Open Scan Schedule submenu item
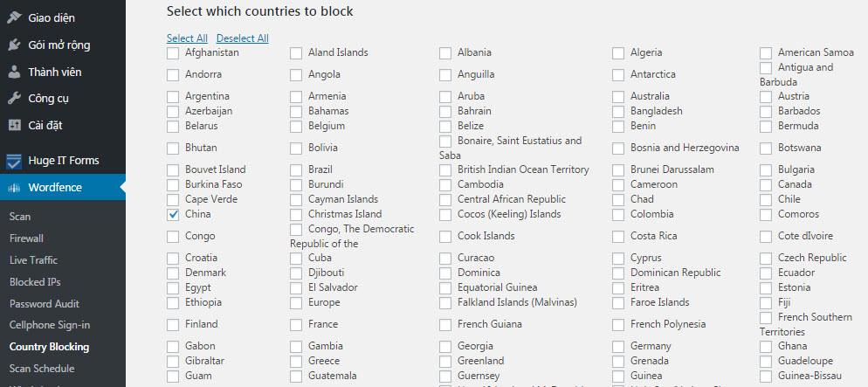The height and width of the screenshot is (387, 868). point(41,369)
